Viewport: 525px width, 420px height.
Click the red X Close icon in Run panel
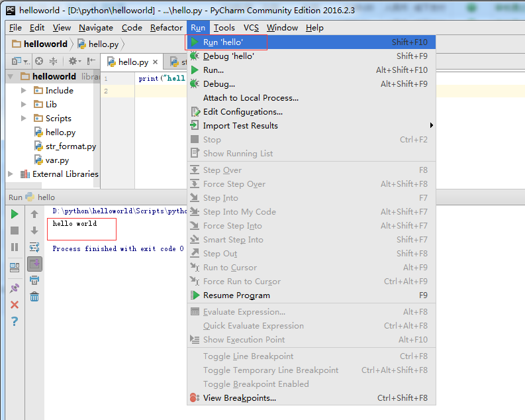15,305
